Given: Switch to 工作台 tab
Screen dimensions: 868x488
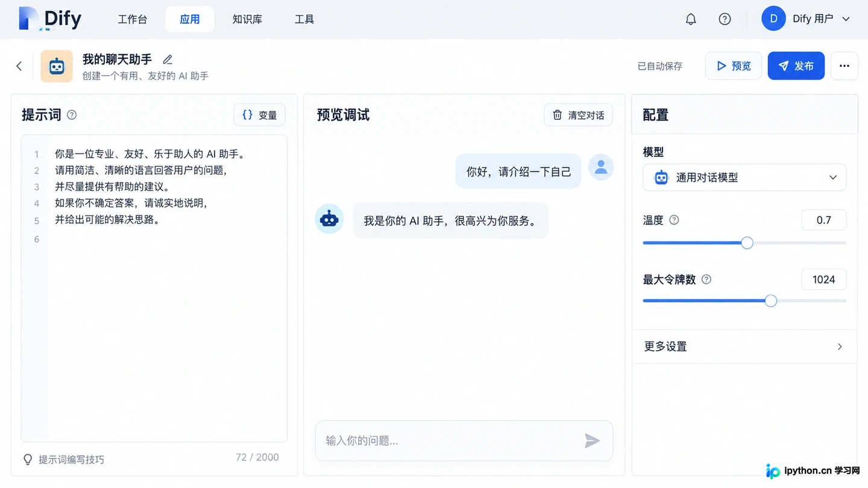Looking at the screenshot, I should point(132,19).
